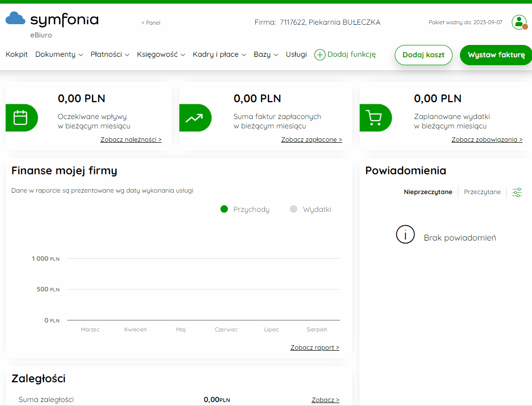Image resolution: width=532 pixels, height=406 pixels.
Task: Switch to the Przeczytane notifications tab
Action: [482, 192]
